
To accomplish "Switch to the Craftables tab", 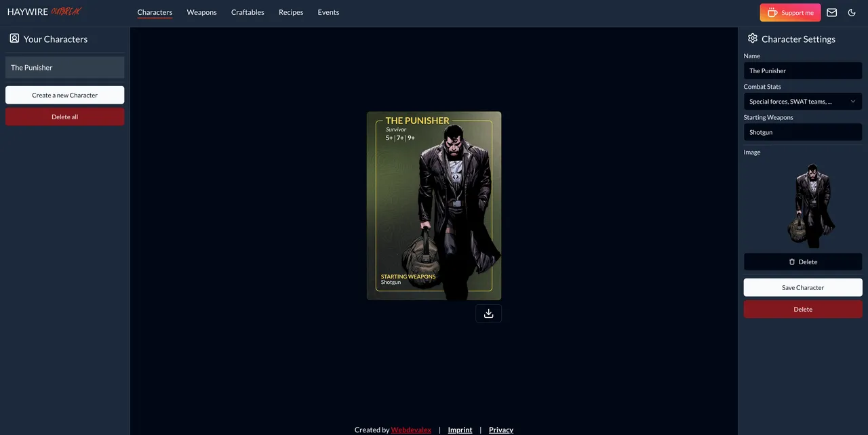I will coord(248,12).
